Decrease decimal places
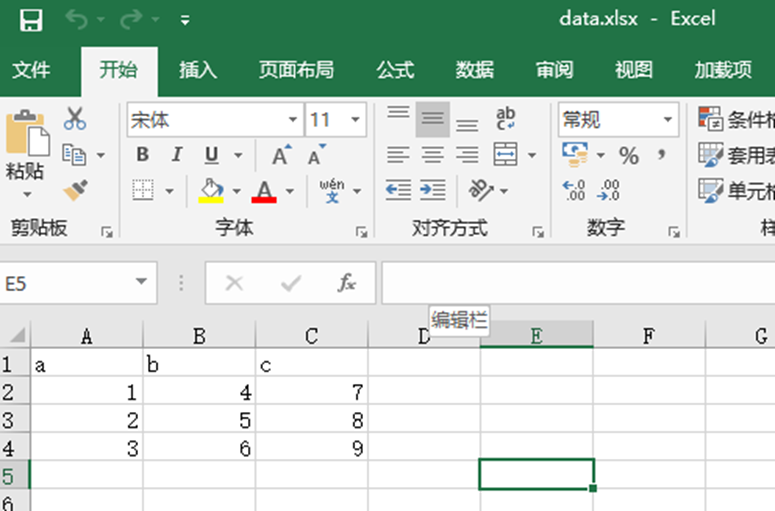The height and width of the screenshot is (511, 775). click(x=608, y=190)
